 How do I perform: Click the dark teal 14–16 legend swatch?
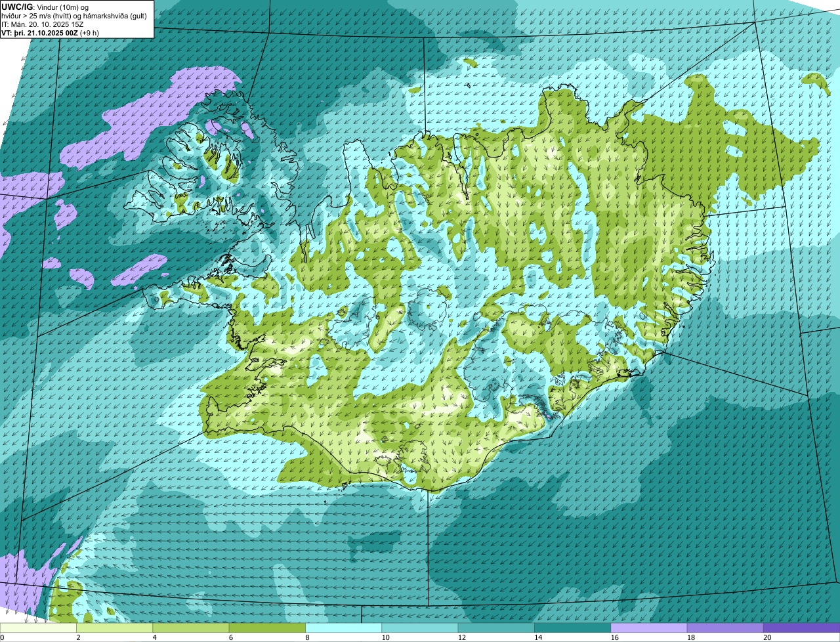pyautogui.click(x=573, y=628)
